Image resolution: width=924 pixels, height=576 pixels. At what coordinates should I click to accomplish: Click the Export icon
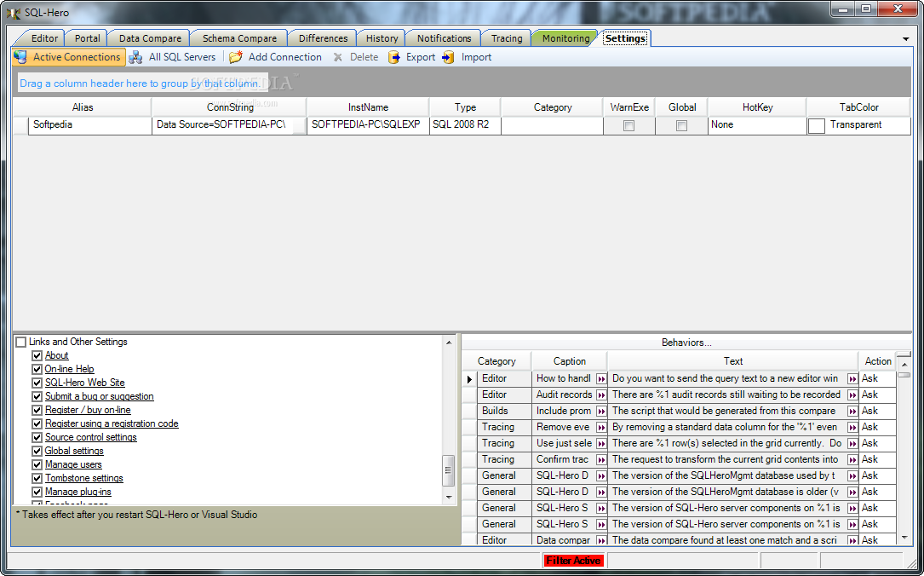(x=393, y=57)
